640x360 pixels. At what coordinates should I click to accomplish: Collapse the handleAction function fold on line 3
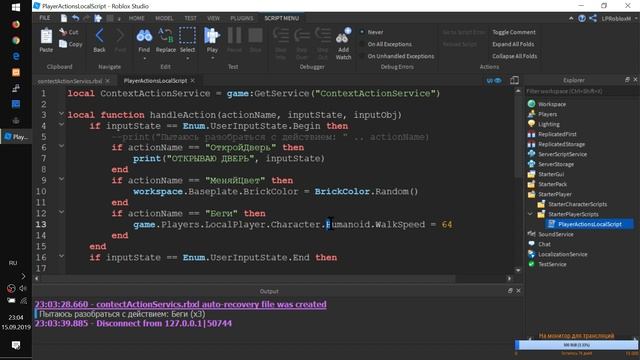tap(61, 114)
